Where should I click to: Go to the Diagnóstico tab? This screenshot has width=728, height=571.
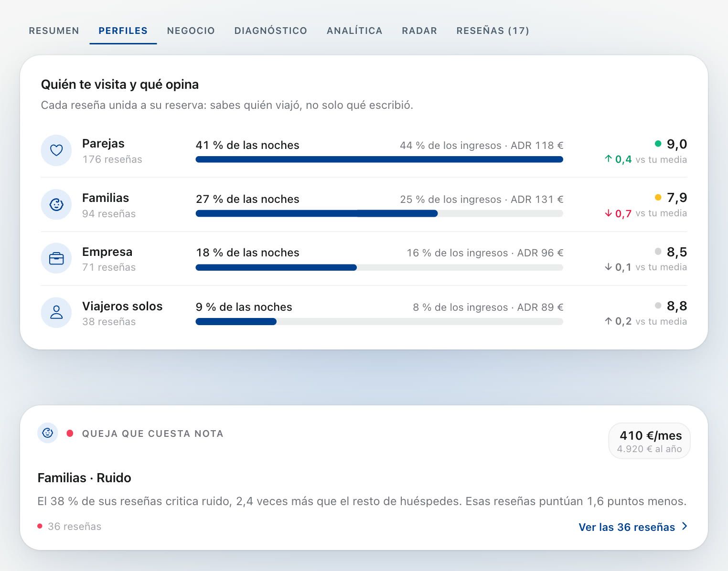(271, 31)
